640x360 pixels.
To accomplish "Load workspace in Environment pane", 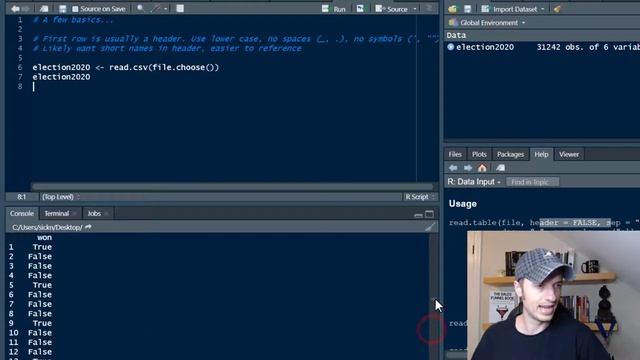I will (452, 9).
